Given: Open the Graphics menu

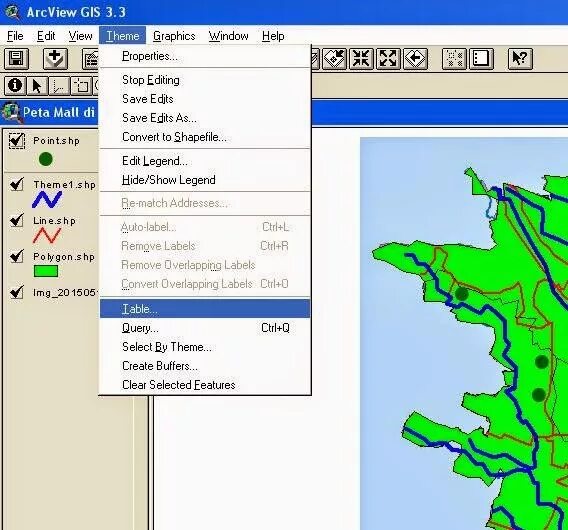Looking at the screenshot, I should (x=174, y=36).
